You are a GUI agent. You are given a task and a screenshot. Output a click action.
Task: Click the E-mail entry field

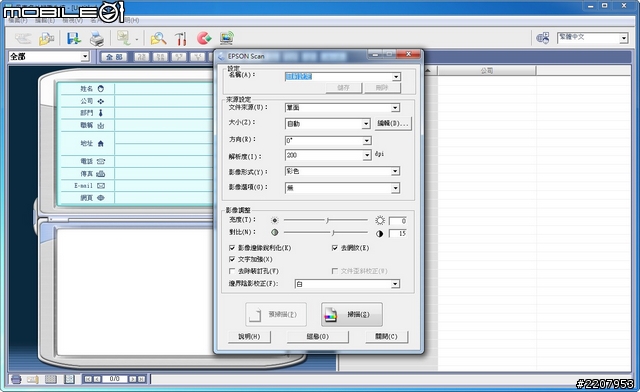164,186
